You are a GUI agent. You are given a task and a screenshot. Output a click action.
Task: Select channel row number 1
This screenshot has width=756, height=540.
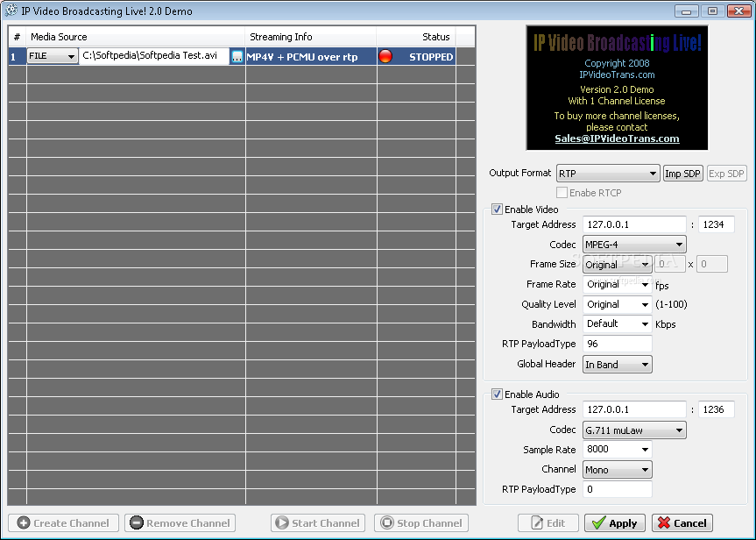click(17, 56)
